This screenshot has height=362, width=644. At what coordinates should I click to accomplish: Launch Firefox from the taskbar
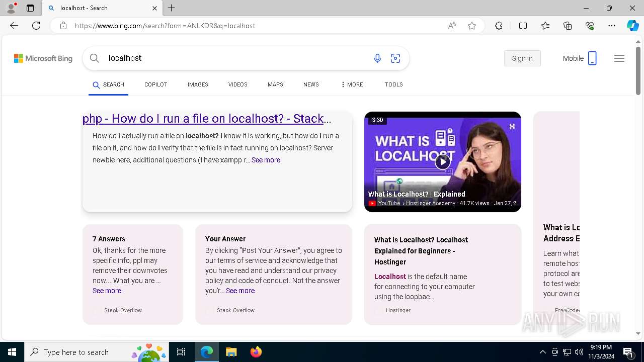[x=256, y=352]
